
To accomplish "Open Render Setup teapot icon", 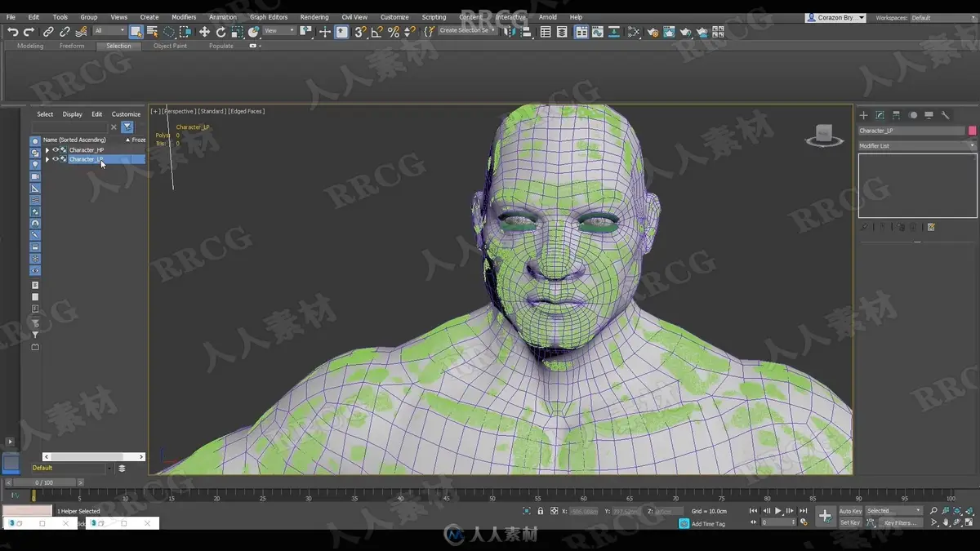I will coord(653,32).
